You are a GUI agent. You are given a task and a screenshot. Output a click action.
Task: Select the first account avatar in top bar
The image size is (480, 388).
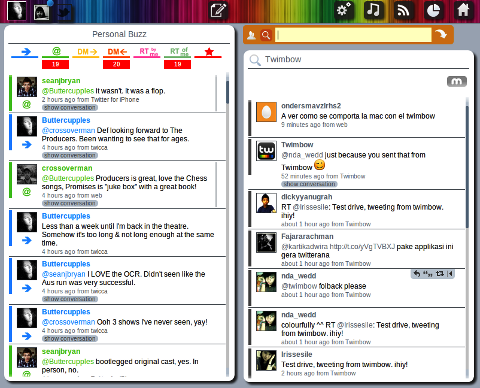point(17,10)
